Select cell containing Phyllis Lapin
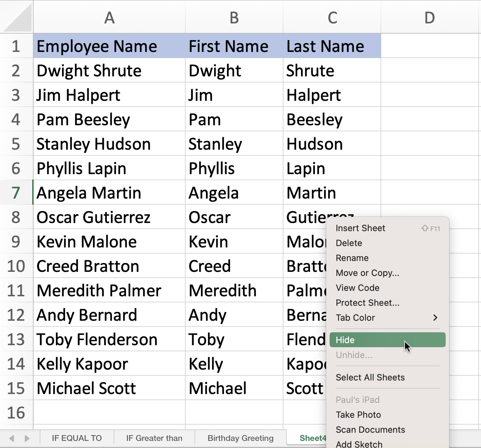The image size is (481, 448). pos(109,168)
